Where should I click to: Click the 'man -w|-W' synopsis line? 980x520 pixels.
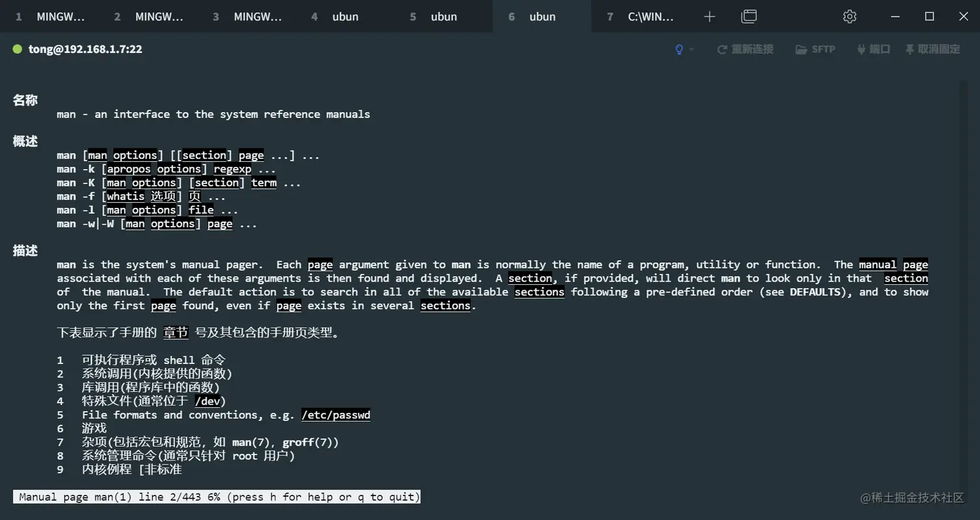coord(157,223)
